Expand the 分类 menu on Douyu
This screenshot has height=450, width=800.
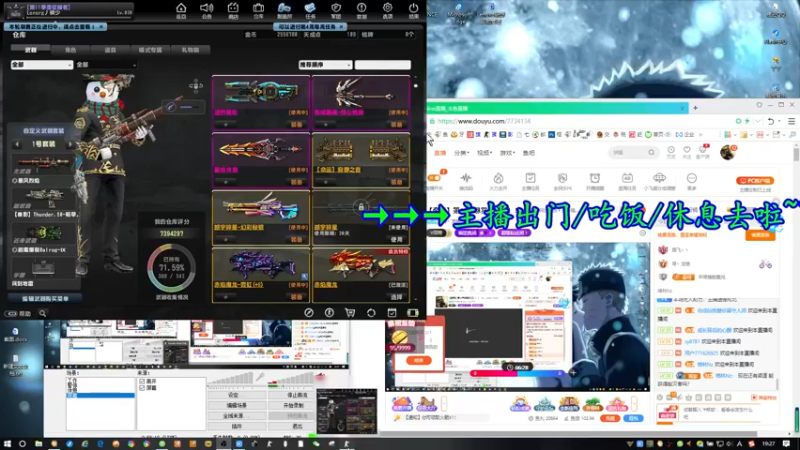(x=461, y=153)
